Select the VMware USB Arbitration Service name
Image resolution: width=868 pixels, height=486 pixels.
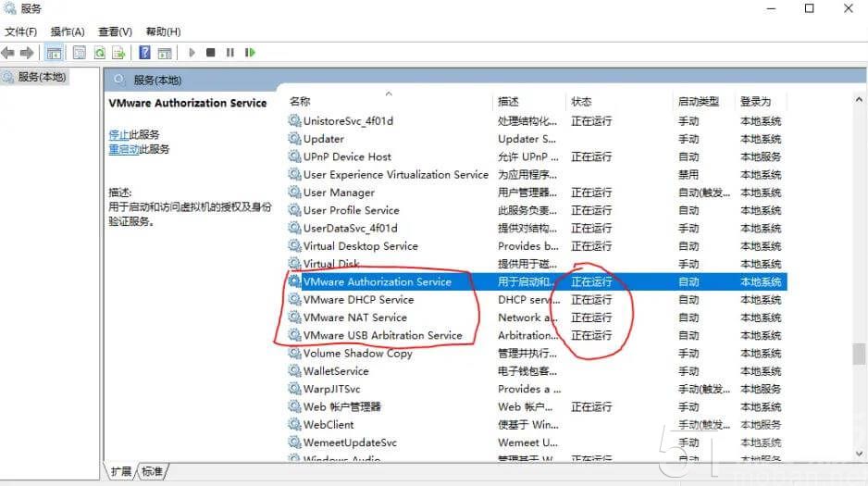(382, 335)
